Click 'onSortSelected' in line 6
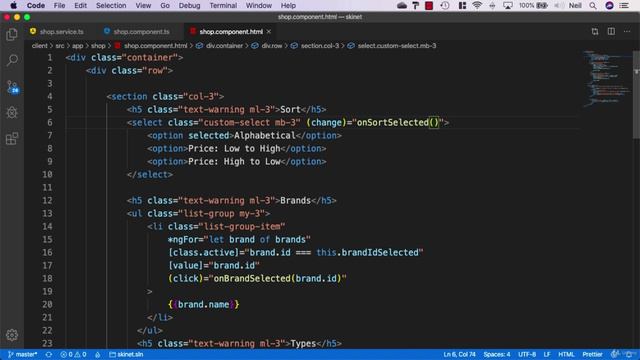The width and height of the screenshot is (640, 360). pyautogui.click(x=393, y=122)
